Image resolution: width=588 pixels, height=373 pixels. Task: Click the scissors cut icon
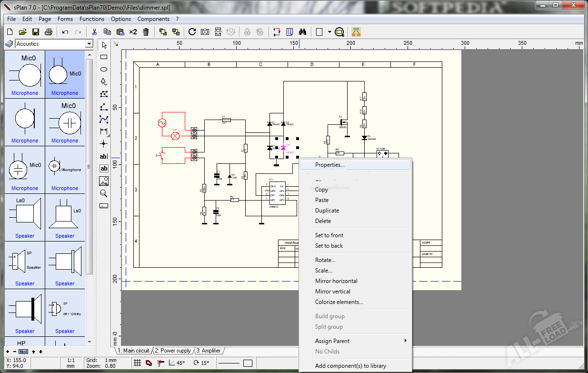coord(94,32)
